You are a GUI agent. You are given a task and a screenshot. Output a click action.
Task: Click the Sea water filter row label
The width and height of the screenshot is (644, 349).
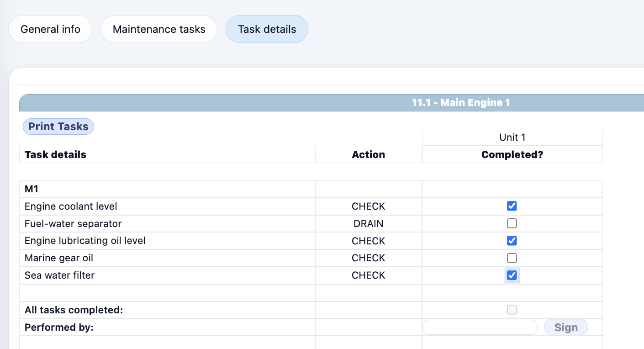59,275
